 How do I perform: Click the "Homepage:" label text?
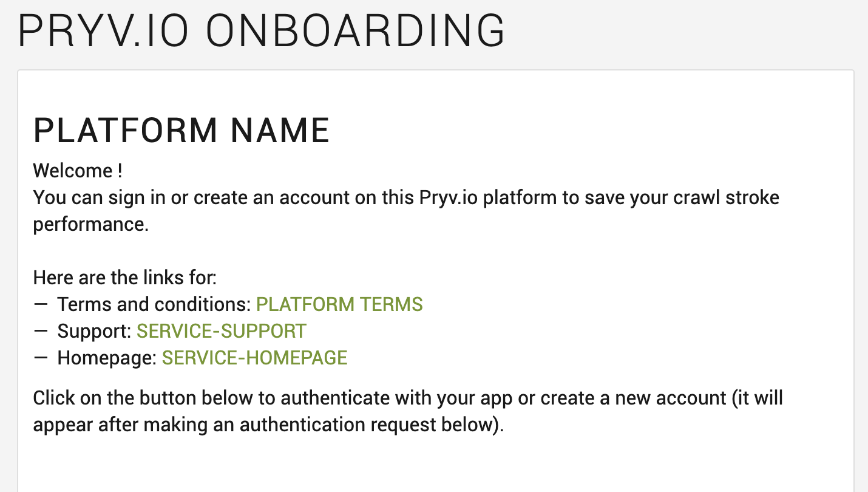[107, 358]
